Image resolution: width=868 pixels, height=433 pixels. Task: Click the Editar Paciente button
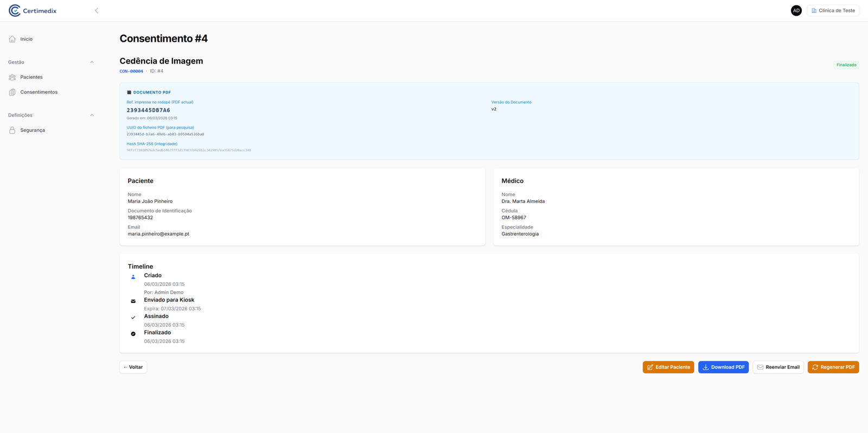tap(668, 367)
